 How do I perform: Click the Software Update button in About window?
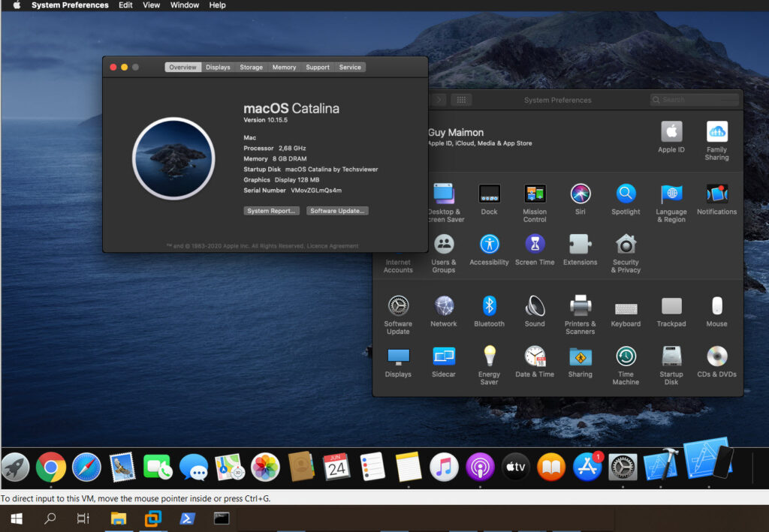[x=337, y=211]
